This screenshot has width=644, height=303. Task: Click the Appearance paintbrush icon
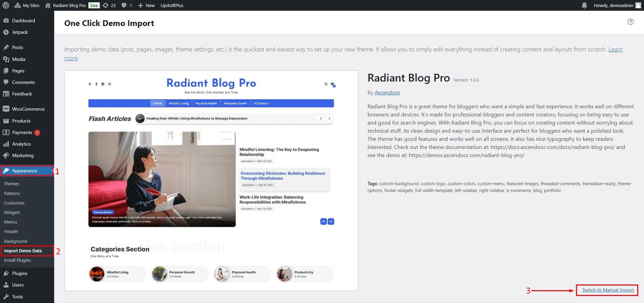pos(6,171)
